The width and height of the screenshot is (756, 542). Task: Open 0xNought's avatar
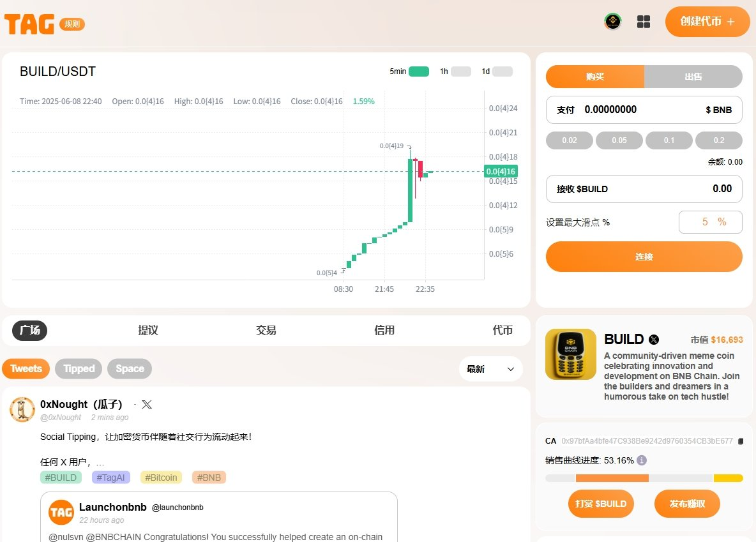pos(22,409)
